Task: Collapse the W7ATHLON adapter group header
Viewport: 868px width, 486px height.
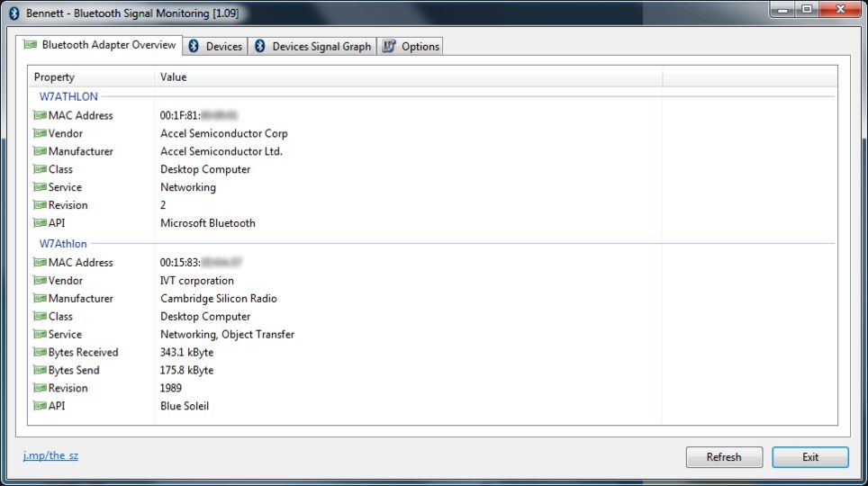Action: (x=68, y=96)
